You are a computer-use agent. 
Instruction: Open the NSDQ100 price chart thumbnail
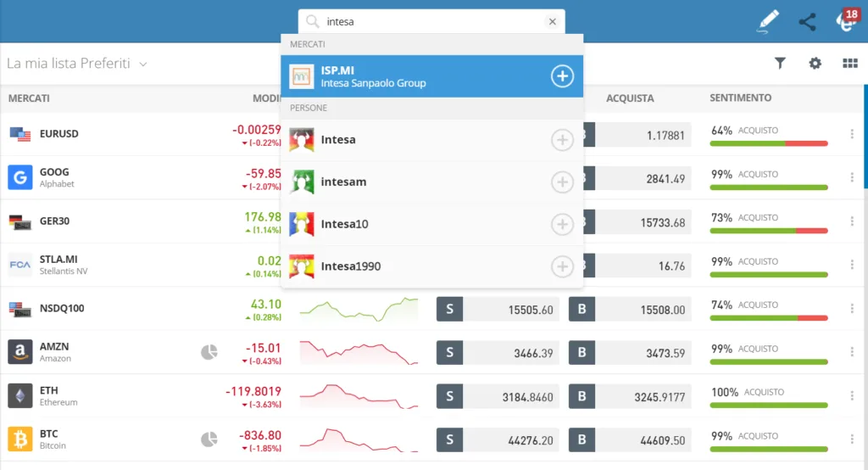coord(359,310)
